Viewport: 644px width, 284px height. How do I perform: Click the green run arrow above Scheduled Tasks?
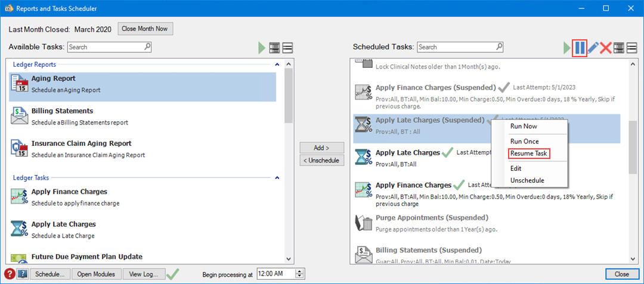point(567,48)
